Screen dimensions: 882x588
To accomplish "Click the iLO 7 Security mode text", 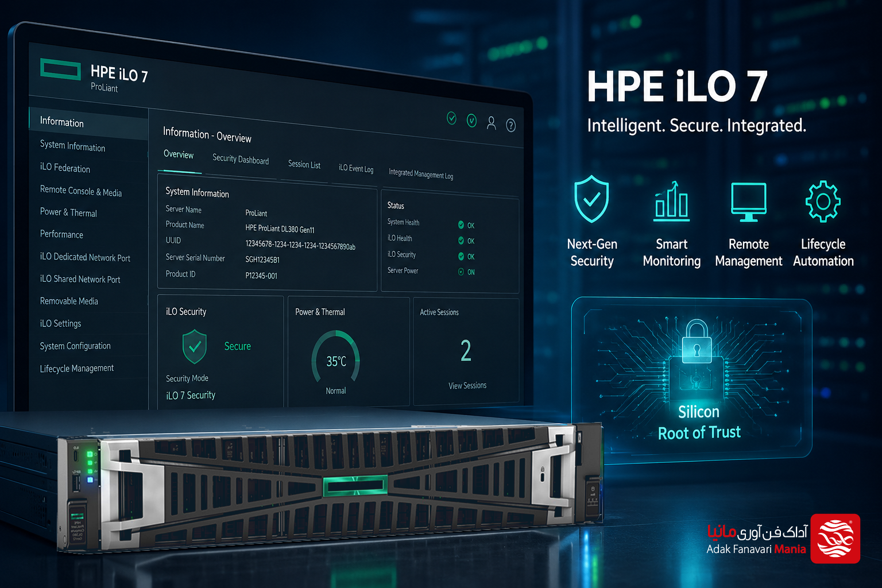I will click(x=191, y=395).
